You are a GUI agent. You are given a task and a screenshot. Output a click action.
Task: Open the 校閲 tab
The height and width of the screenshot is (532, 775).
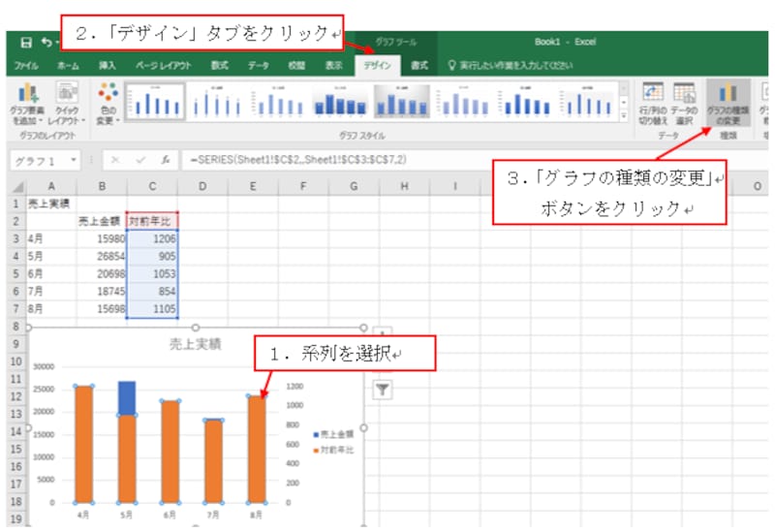point(296,65)
